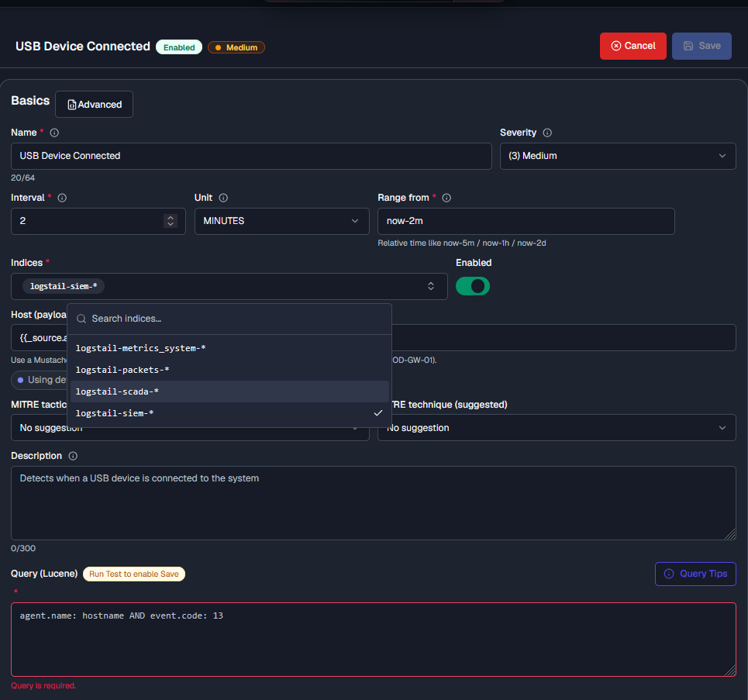Deselect logstail-siem-* index option
This screenshot has width=748, height=700.
pyautogui.click(x=229, y=413)
